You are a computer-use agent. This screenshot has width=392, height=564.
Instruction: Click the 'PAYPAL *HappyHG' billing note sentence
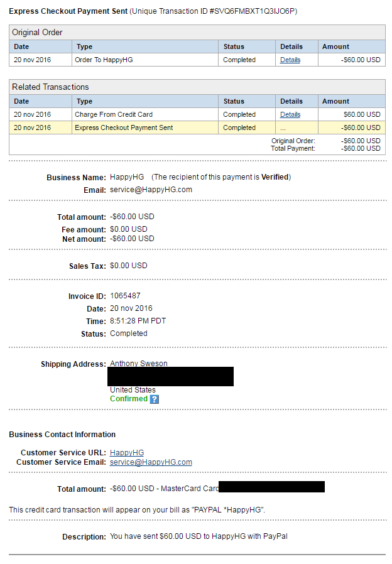pyautogui.click(x=137, y=510)
